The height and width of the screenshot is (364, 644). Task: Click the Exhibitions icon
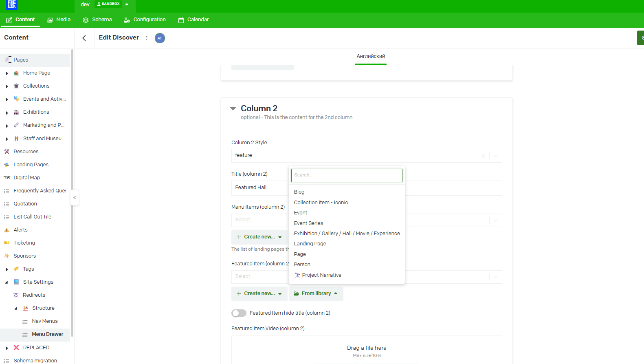16,112
